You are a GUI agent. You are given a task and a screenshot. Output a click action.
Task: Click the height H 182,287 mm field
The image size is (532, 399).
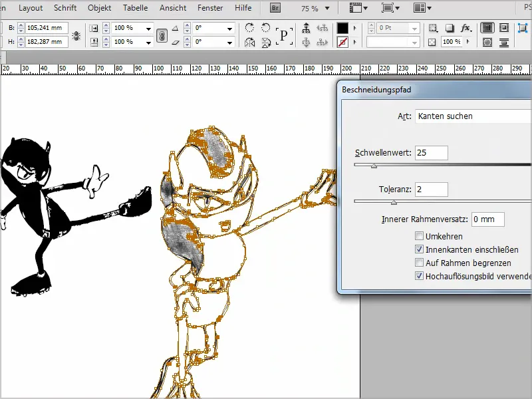[x=47, y=42]
